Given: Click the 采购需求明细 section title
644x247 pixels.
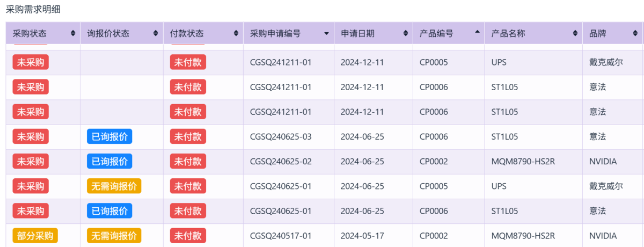Looking at the screenshot, I should tap(33, 9).
